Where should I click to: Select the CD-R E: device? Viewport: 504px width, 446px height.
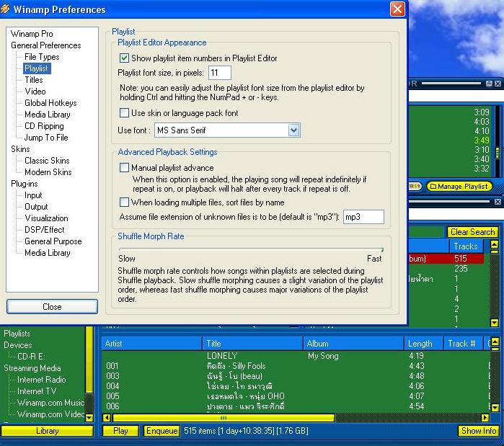tap(31, 357)
